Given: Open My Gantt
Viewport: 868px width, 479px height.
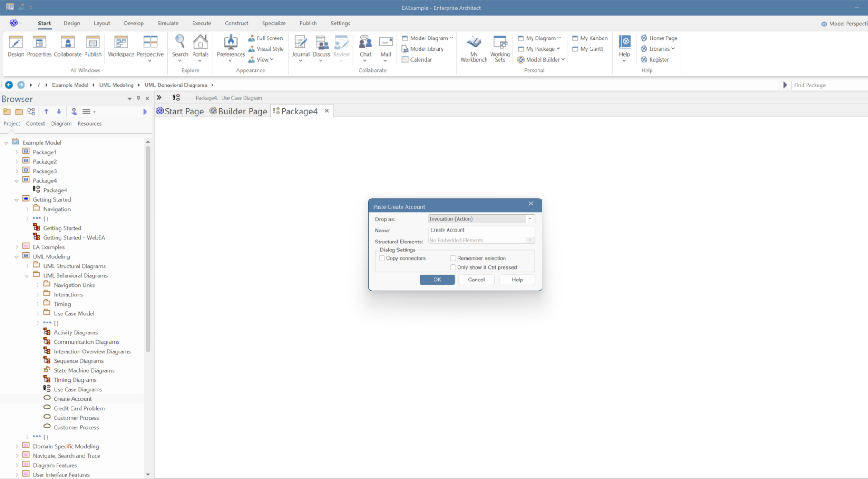Looking at the screenshot, I should tap(588, 49).
